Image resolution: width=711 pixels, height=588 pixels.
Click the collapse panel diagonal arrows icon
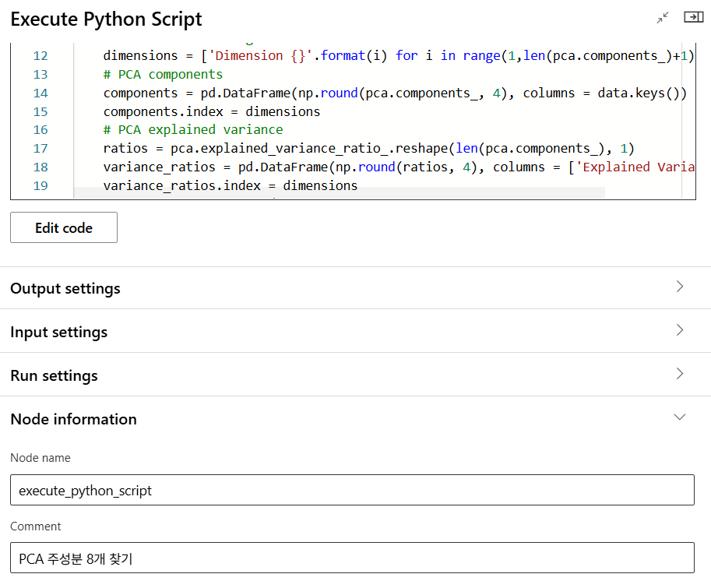pos(663,18)
